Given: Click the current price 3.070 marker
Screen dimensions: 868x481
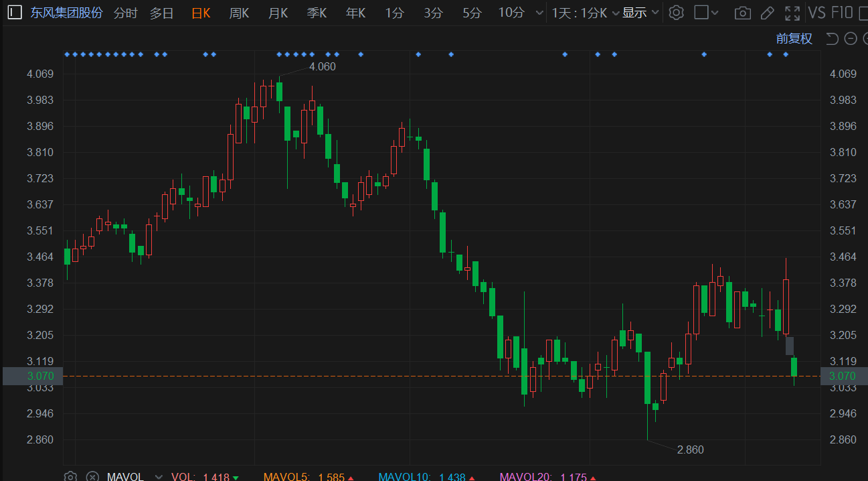Looking at the screenshot, I should click(39, 376).
